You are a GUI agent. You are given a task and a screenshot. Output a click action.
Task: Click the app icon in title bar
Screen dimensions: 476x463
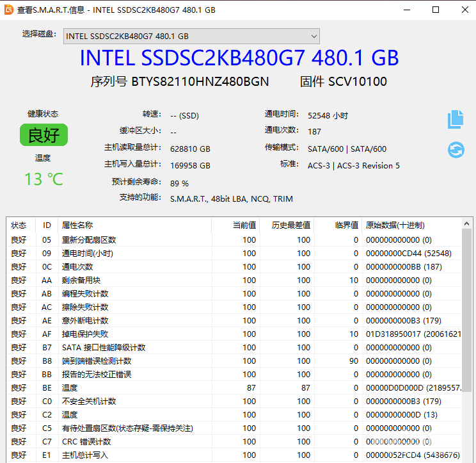point(8,10)
